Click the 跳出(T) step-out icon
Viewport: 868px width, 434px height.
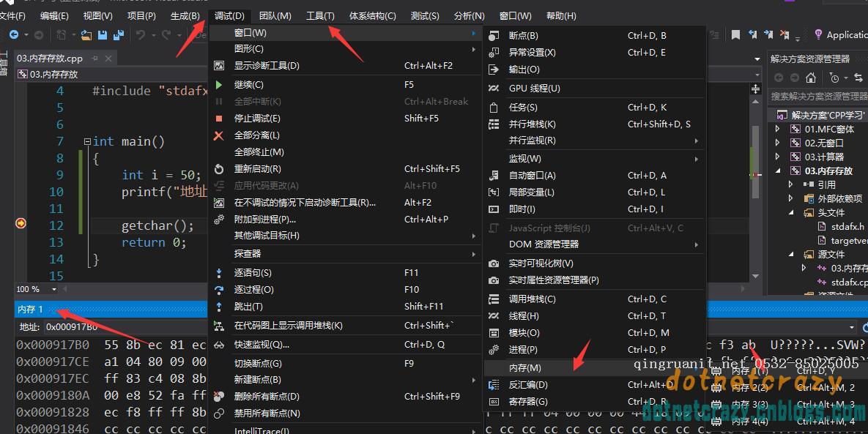pos(219,306)
